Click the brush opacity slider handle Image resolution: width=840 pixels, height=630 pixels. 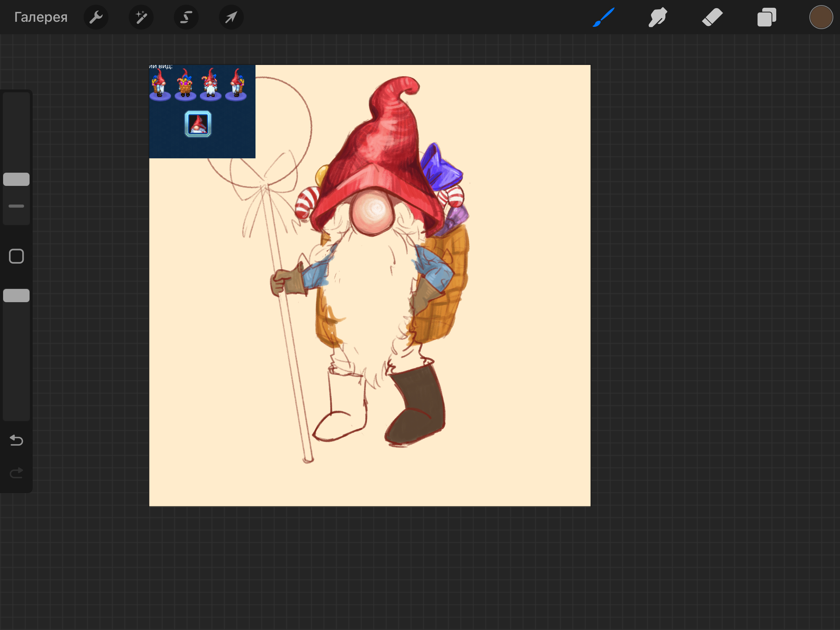[x=16, y=296]
